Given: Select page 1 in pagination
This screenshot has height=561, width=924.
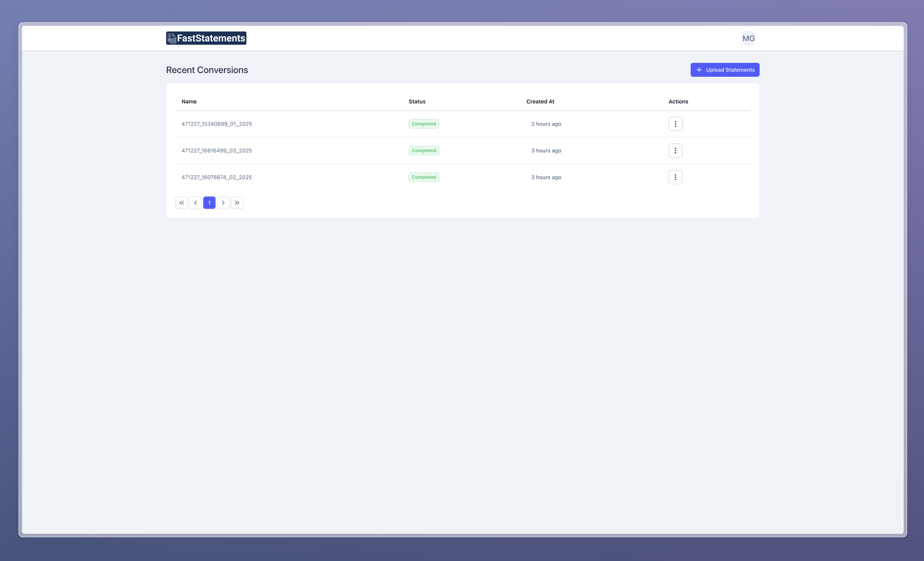Looking at the screenshot, I should [x=209, y=203].
